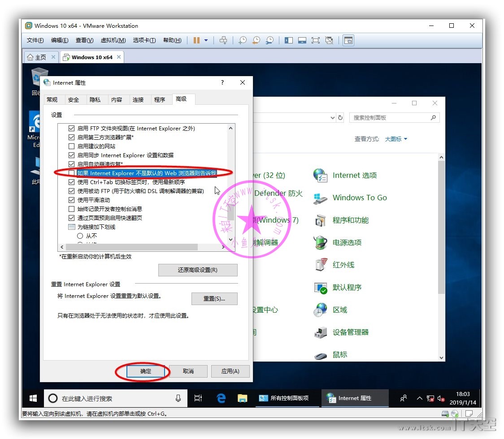Open the address bar history dropdown in Control Panel
Image resolution: width=504 pixels, height=439 pixels.
[333, 118]
